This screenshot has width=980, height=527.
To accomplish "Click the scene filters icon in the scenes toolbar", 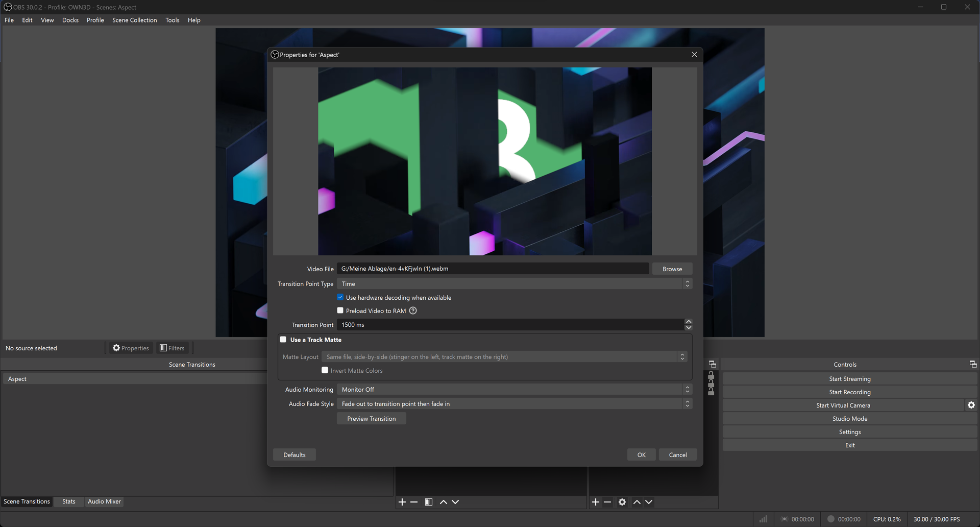I will tap(429, 502).
